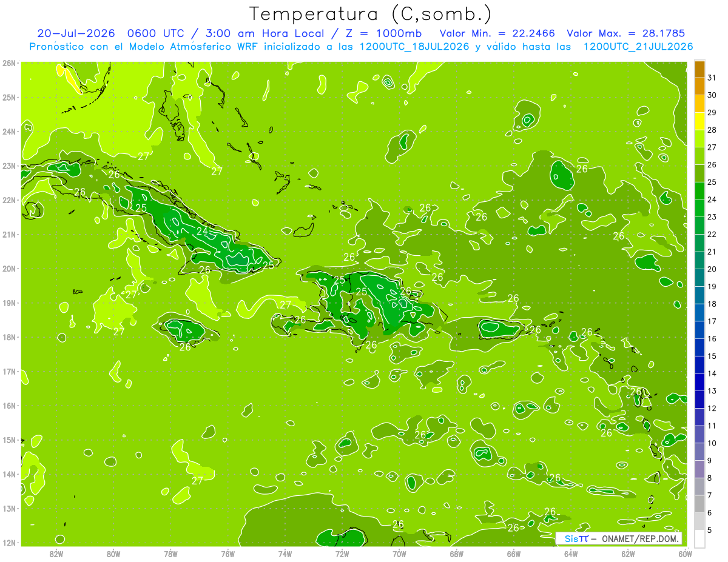Pick the gold swatch between 29 and 30
The width and height of the screenshot is (728, 562).
pos(700,104)
